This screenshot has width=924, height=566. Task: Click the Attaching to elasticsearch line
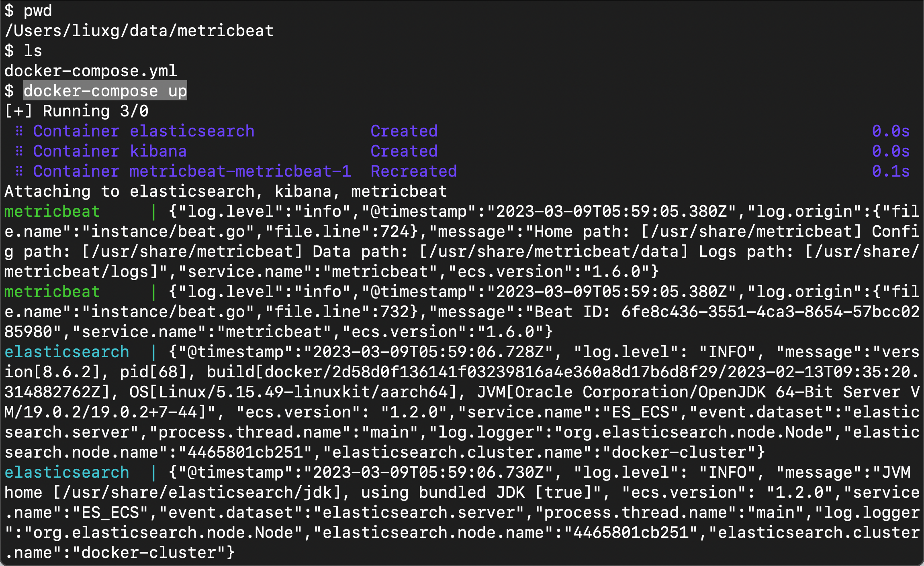pos(226,191)
